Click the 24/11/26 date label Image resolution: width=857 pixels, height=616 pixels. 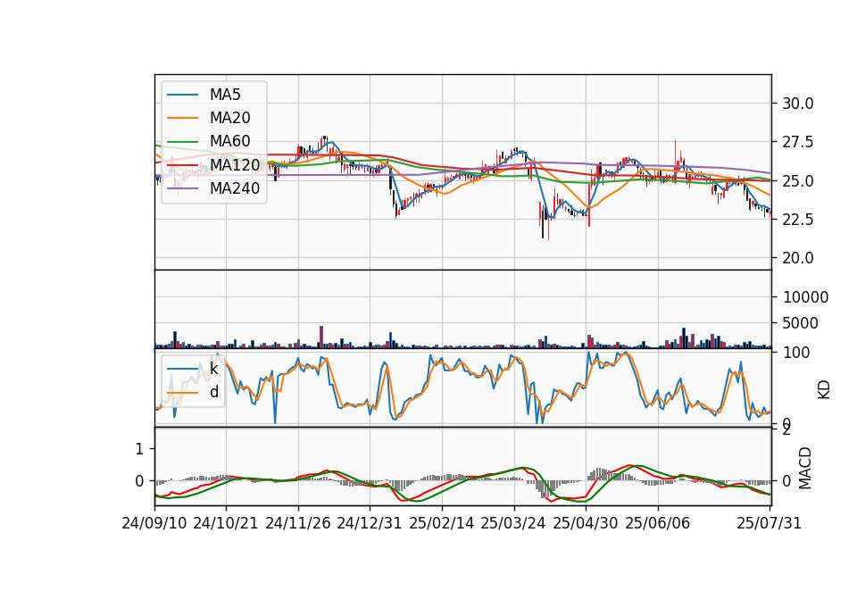pos(298,523)
